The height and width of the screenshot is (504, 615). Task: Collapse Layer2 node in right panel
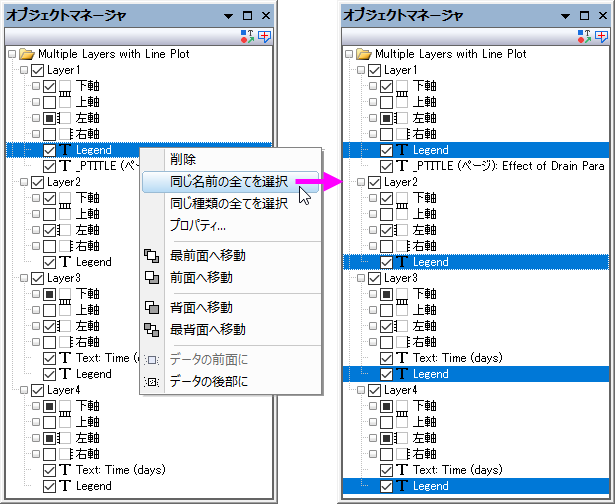coord(361,182)
